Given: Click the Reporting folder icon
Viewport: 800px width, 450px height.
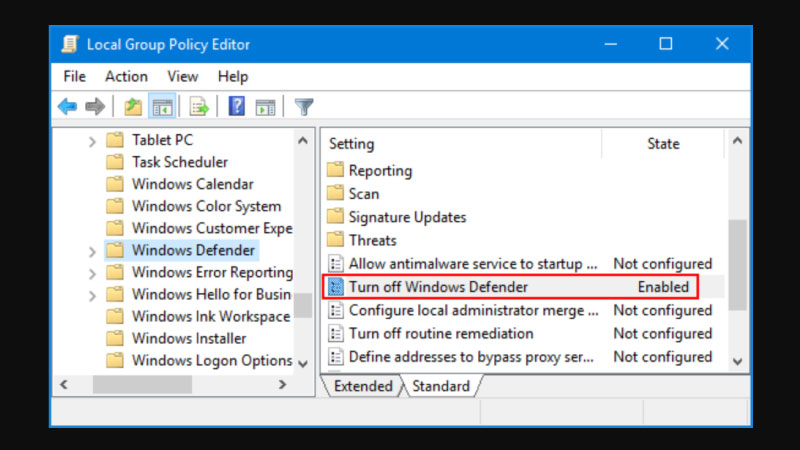Looking at the screenshot, I should (335, 169).
